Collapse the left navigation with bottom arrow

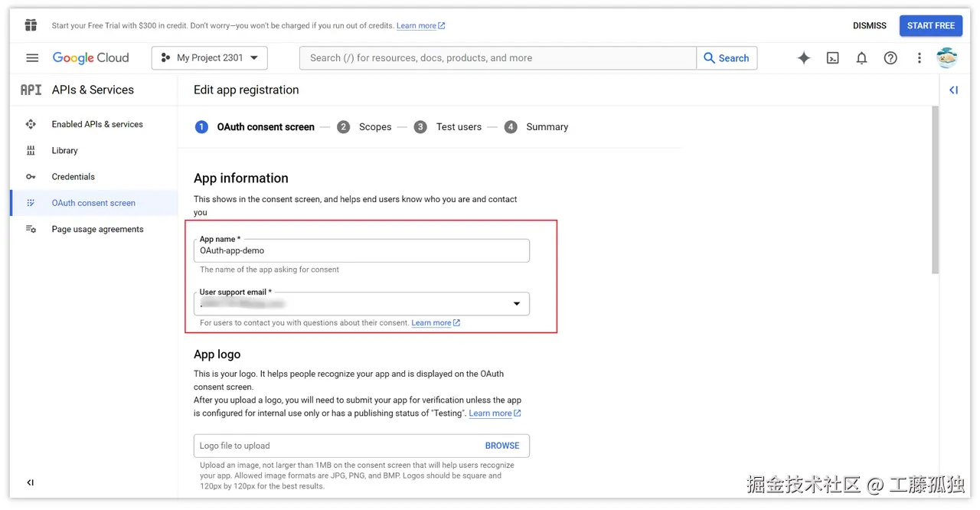(x=30, y=482)
